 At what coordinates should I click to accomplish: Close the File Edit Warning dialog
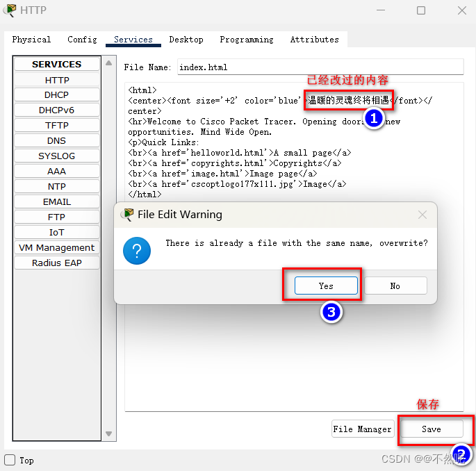pyautogui.click(x=422, y=215)
